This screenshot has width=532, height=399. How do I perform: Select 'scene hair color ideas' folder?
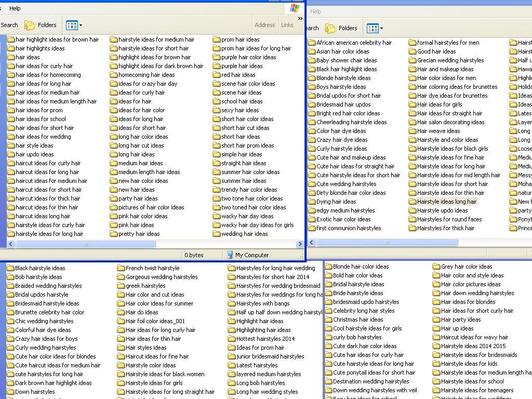pyautogui.click(x=244, y=84)
